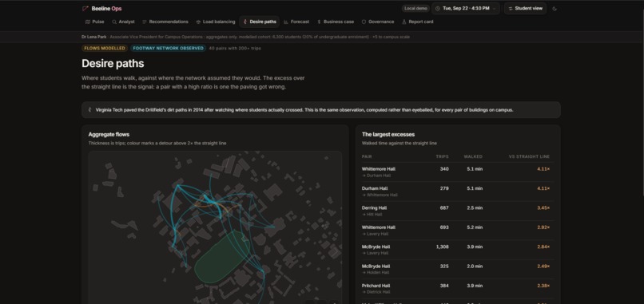Select the Desire paths tab

[x=260, y=22]
